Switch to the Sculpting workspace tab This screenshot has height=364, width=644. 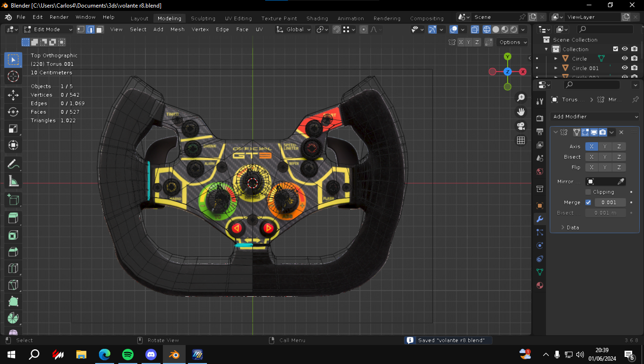pyautogui.click(x=203, y=18)
